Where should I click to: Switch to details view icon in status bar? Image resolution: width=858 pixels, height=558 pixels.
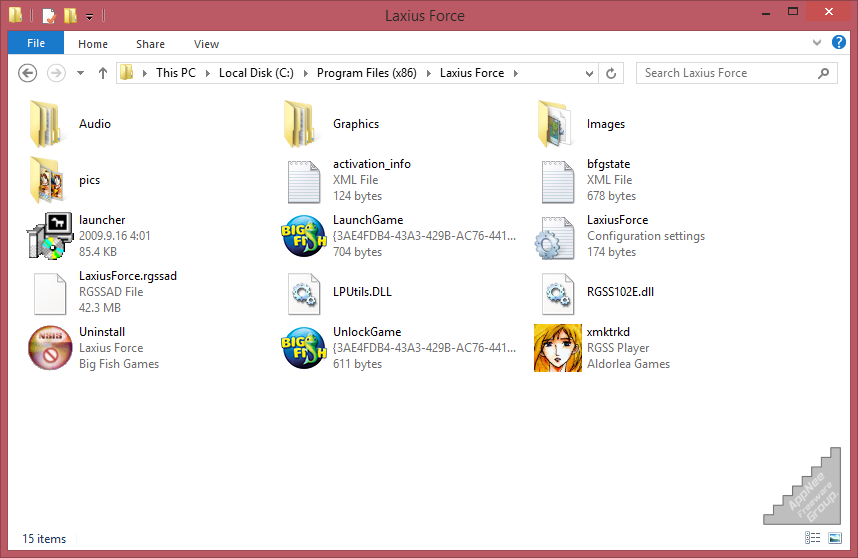coord(813,538)
